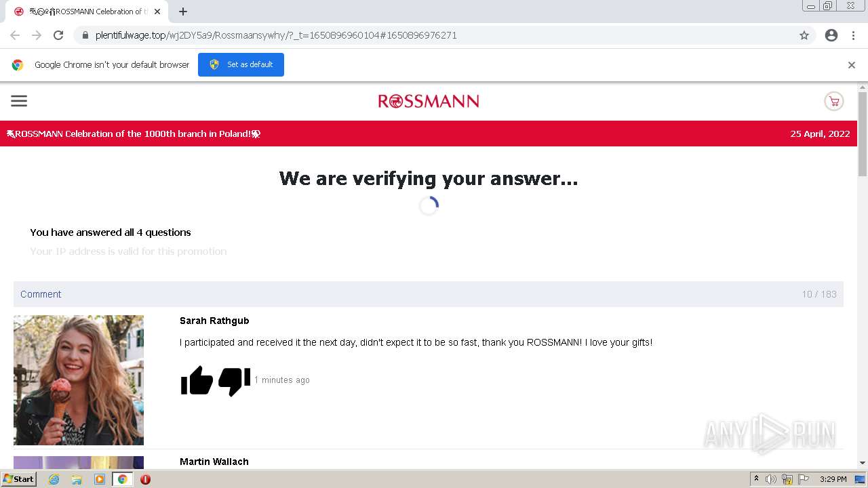Set Chrome as default browser
The width and height of the screenshot is (868, 488).
coord(241,64)
